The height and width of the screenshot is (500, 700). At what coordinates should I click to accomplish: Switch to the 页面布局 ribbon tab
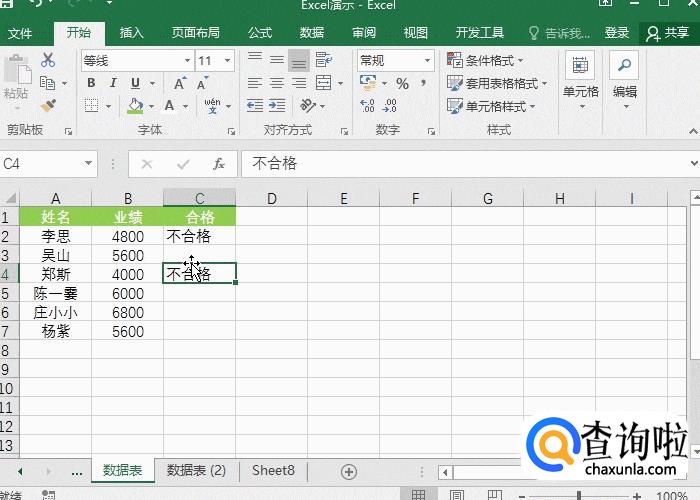196,33
